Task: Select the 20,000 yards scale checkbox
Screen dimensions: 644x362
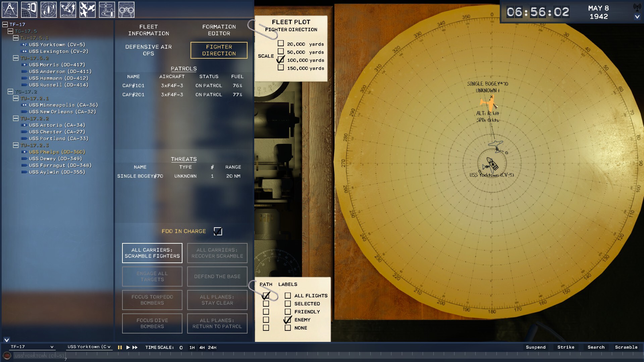Action: tap(281, 44)
